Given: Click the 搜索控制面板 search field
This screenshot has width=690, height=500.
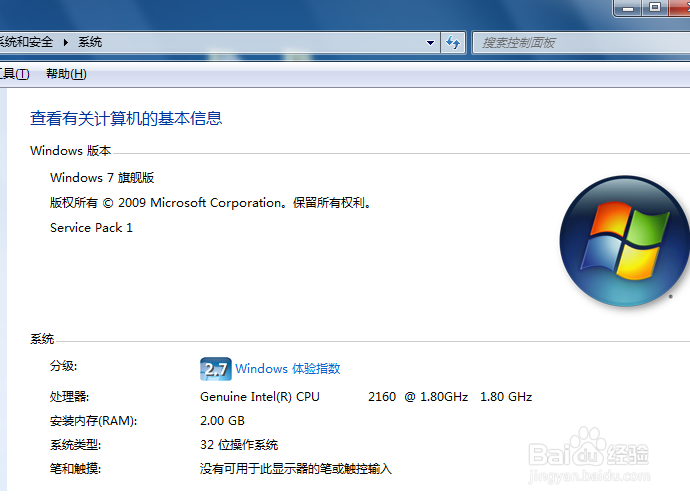Looking at the screenshot, I should tap(583, 43).
